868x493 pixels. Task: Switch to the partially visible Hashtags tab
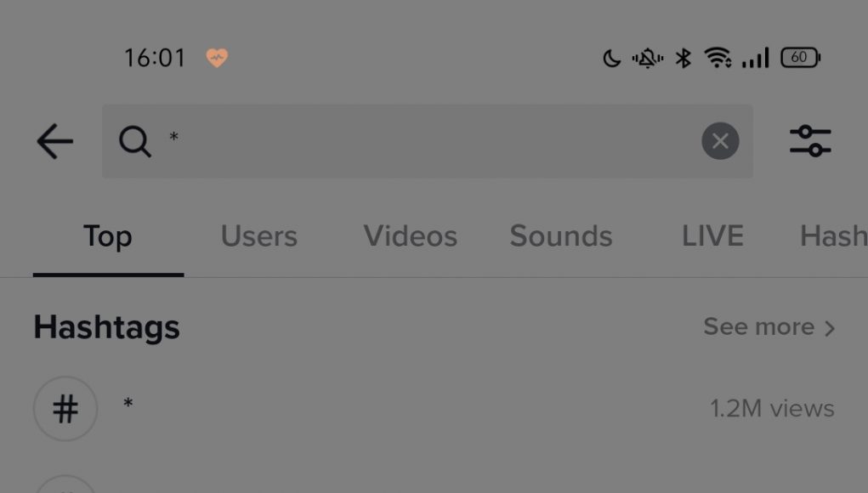(x=834, y=236)
